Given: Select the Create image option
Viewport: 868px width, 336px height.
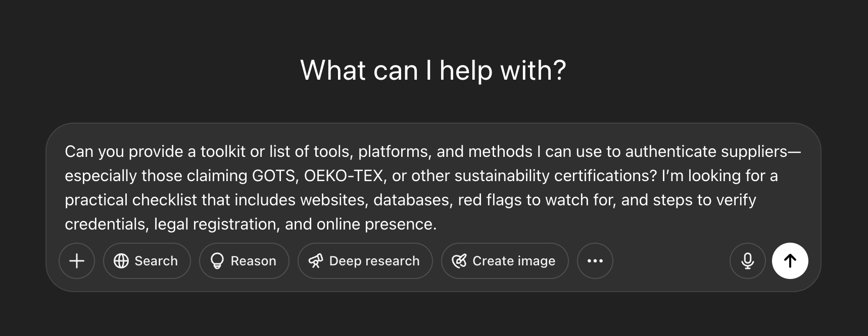Looking at the screenshot, I should (x=505, y=261).
